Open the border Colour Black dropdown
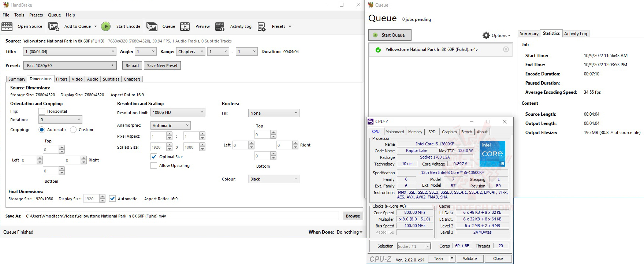 pos(274,179)
